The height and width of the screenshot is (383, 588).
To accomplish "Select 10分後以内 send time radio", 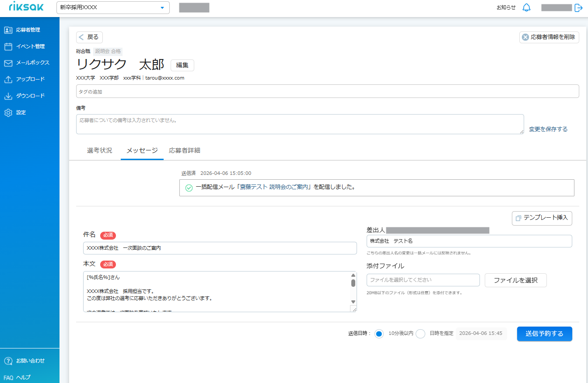I will (379, 334).
